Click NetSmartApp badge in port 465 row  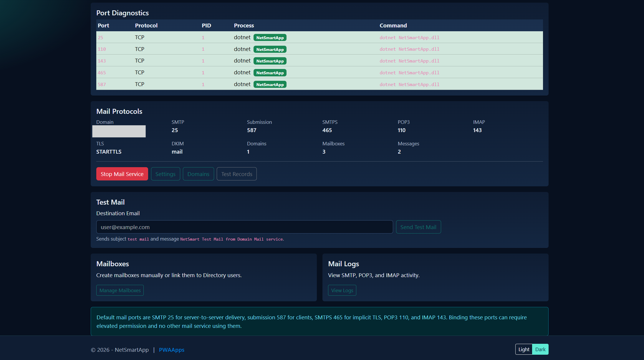[x=270, y=73]
